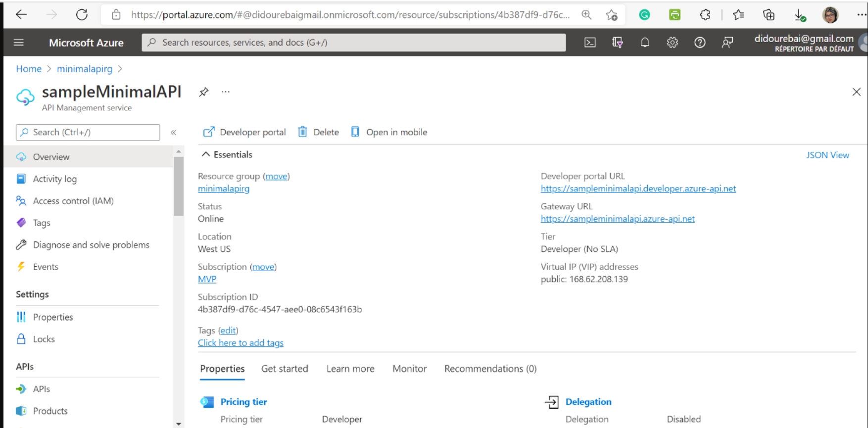868x428 pixels.
Task: Close the sampleMinimalAPI blade
Action: 857,92
